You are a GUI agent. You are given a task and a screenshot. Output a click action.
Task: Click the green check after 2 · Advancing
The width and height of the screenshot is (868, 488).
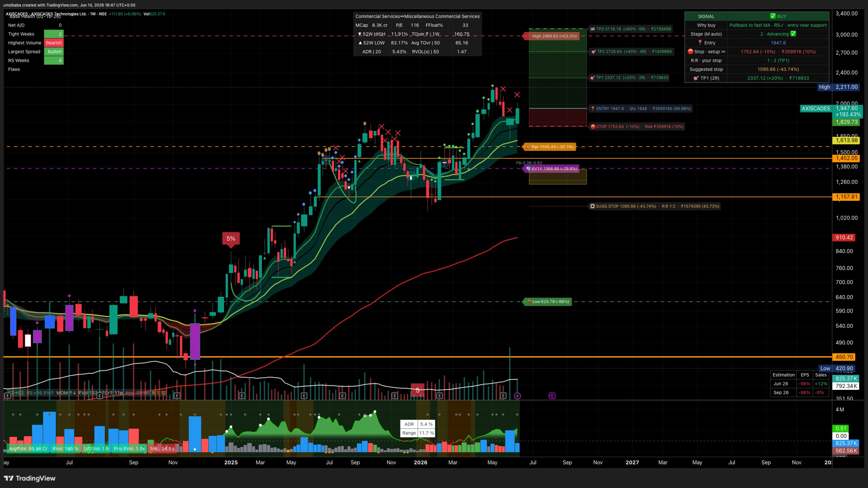pos(793,34)
